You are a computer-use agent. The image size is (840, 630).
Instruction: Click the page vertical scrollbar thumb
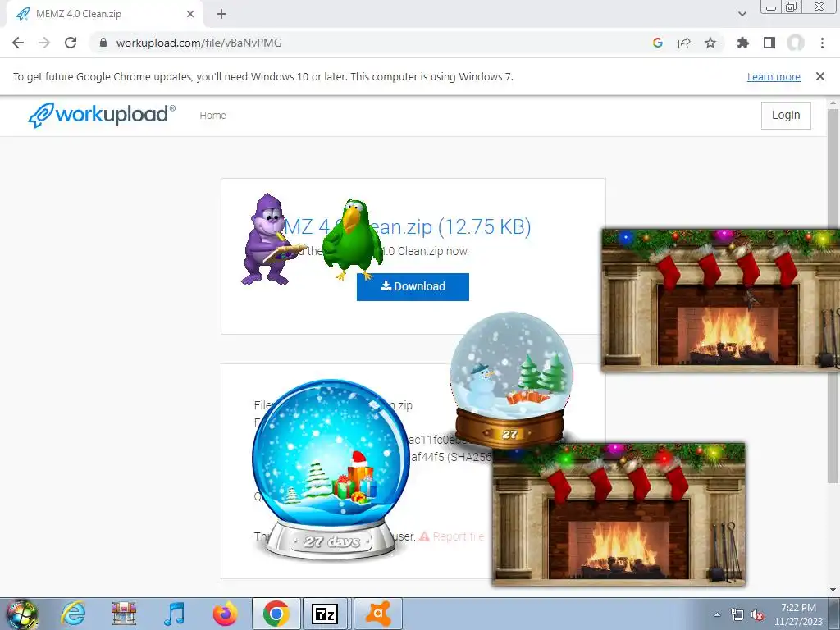tap(833, 294)
